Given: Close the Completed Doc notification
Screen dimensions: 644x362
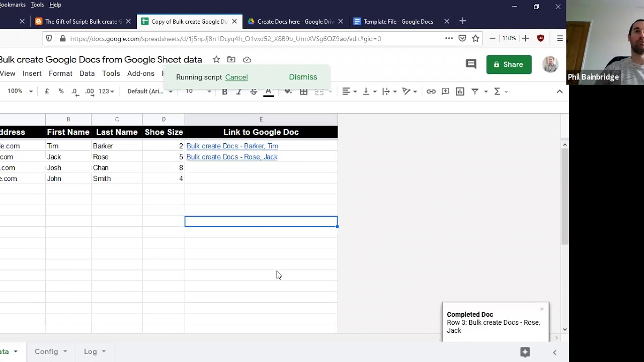Looking at the screenshot, I should click(542, 309).
